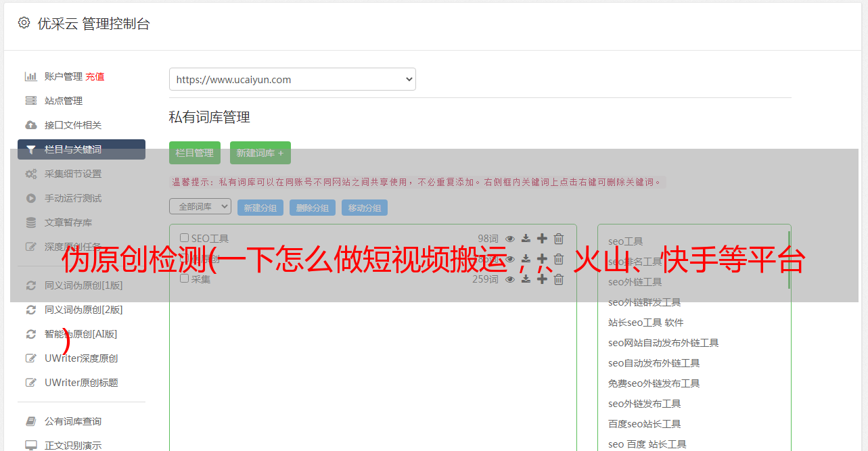Click the green 栏目管理 button
The width and height of the screenshot is (868, 451).
pos(195,153)
